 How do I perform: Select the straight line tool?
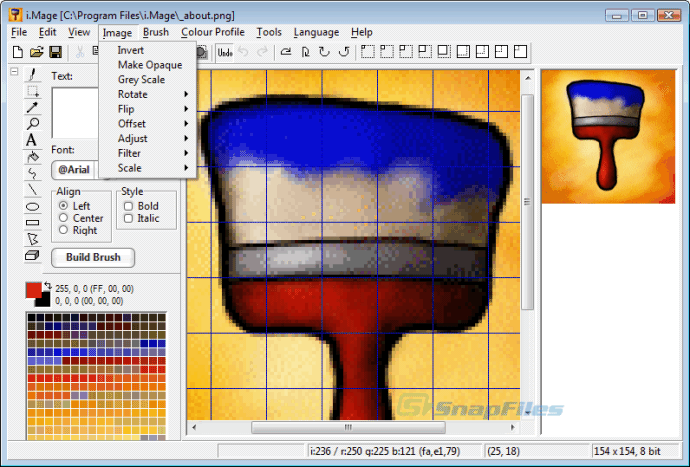click(x=32, y=190)
